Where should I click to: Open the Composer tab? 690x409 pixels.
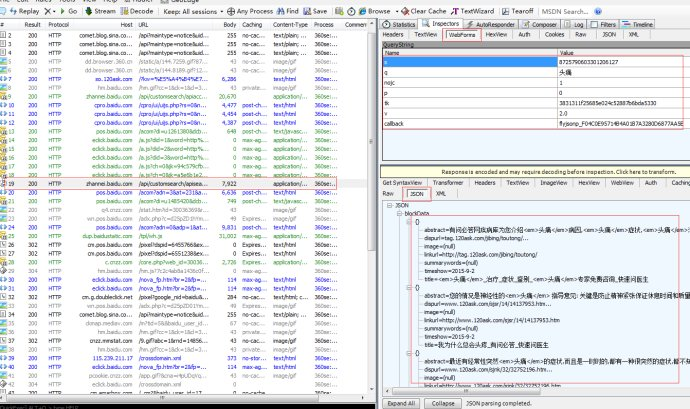point(540,24)
